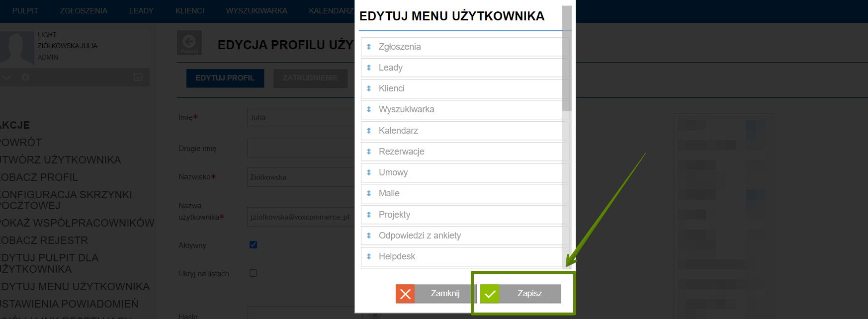Click the drag handle icon beside Leady
This screenshot has width=868, height=319.
[369, 68]
